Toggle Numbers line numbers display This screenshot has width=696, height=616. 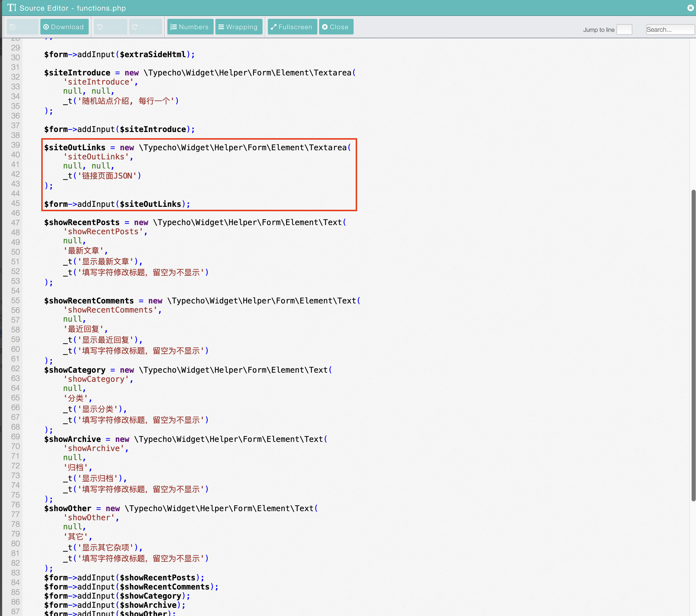pos(189,26)
